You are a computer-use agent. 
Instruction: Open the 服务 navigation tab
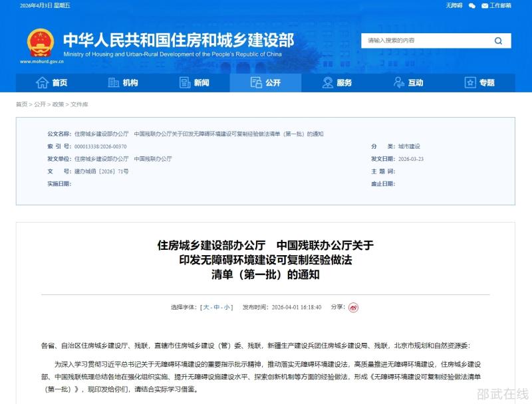point(336,82)
